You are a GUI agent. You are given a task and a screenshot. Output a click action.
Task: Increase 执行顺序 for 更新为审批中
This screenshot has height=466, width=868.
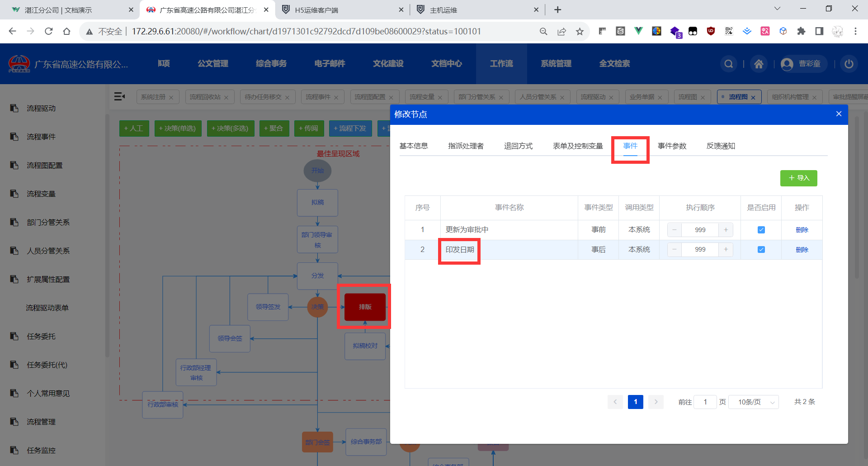pyautogui.click(x=726, y=230)
